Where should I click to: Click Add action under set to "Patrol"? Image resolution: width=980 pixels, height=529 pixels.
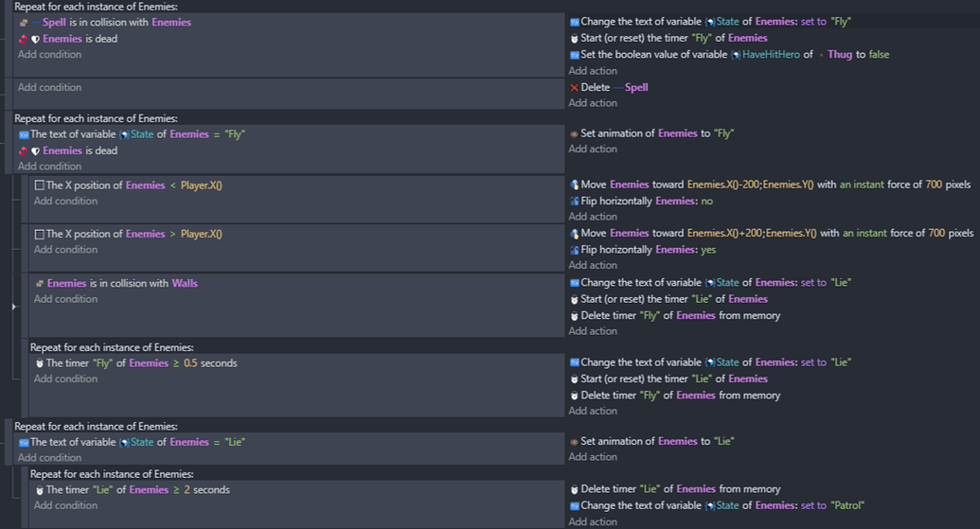coord(593,522)
